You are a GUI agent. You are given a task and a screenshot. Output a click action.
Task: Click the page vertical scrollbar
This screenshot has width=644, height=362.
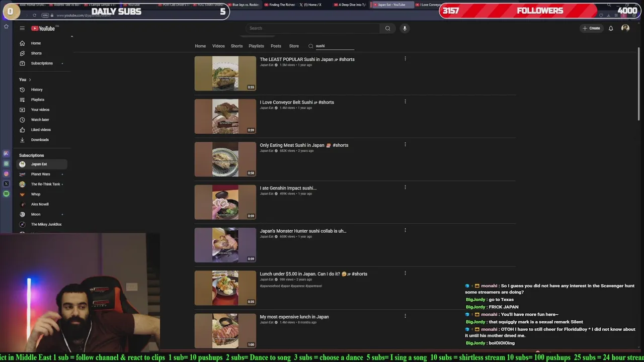pos(639,83)
